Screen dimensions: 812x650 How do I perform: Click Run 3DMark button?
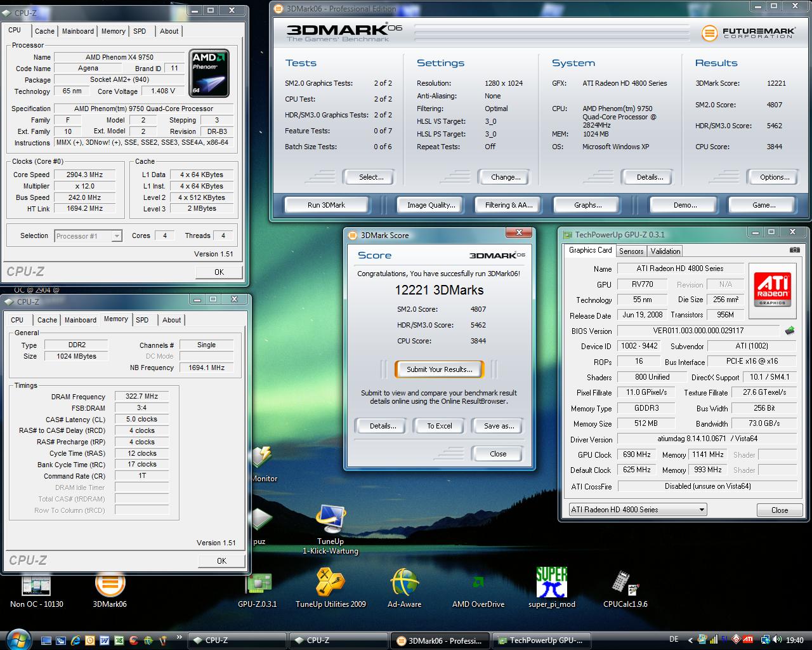coord(327,204)
